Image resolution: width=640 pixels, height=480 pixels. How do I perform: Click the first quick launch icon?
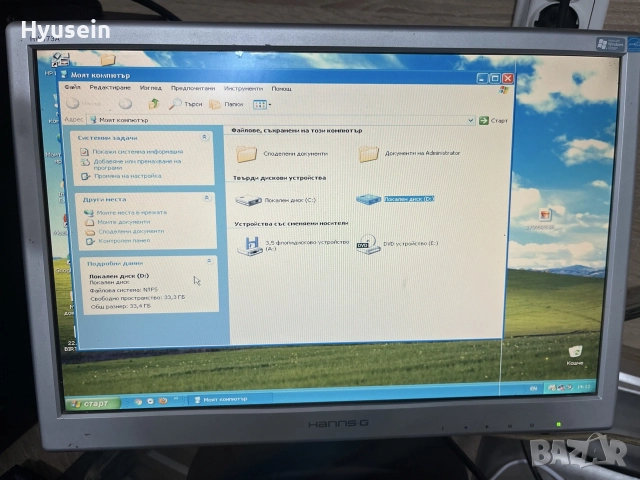click(x=138, y=402)
